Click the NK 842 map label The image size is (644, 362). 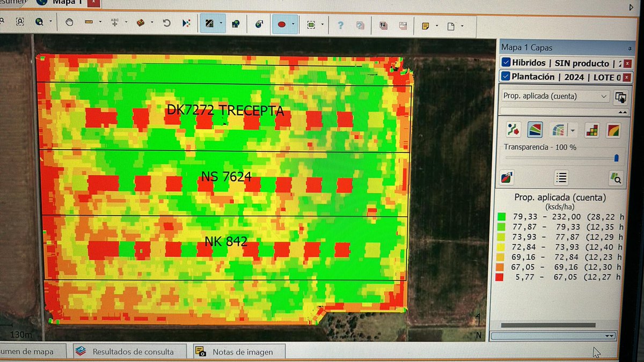[x=225, y=242]
